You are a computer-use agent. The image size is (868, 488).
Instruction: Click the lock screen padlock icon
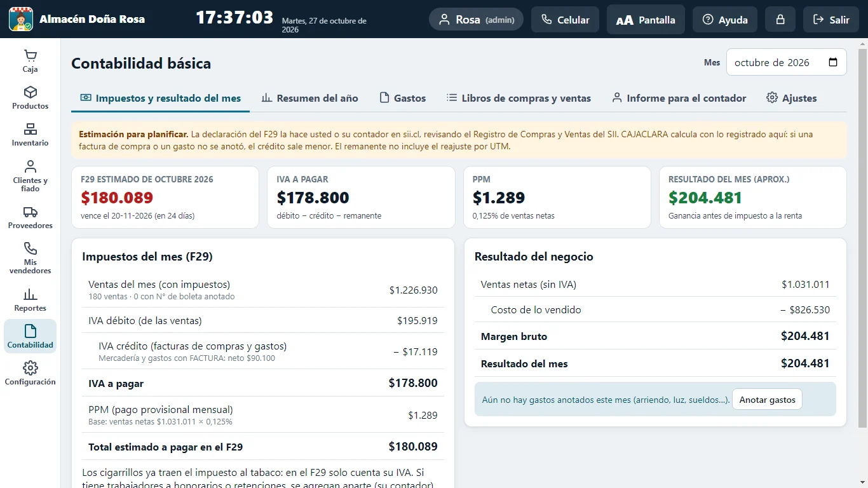780,20
